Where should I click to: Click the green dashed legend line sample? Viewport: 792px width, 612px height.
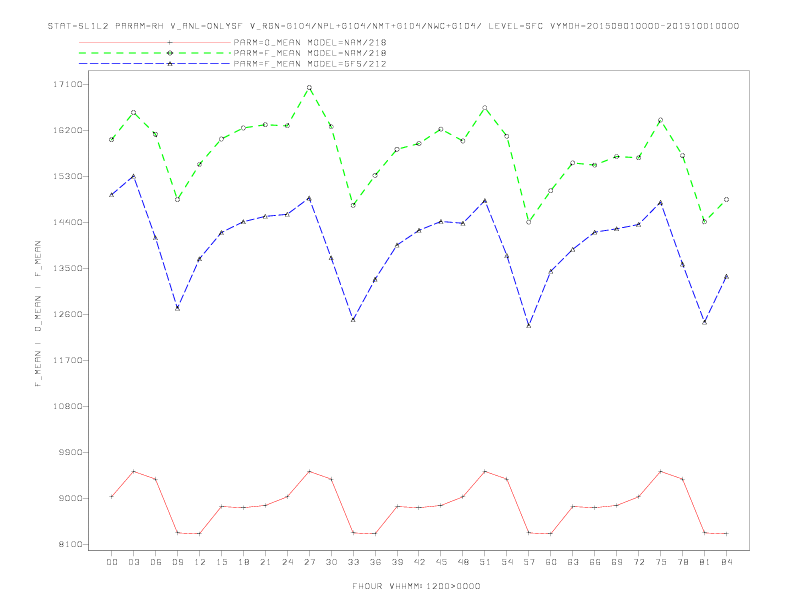[155, 53]
